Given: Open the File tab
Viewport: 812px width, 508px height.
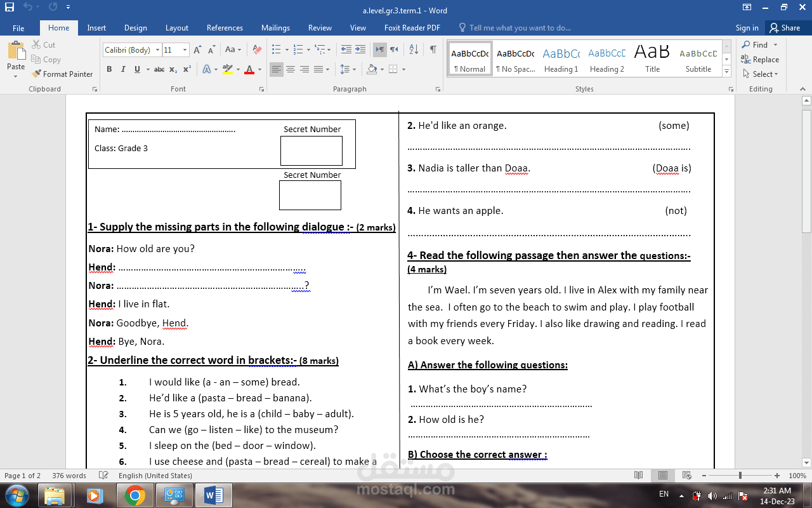Looking at the screenshot, I should tap(18, 28).
